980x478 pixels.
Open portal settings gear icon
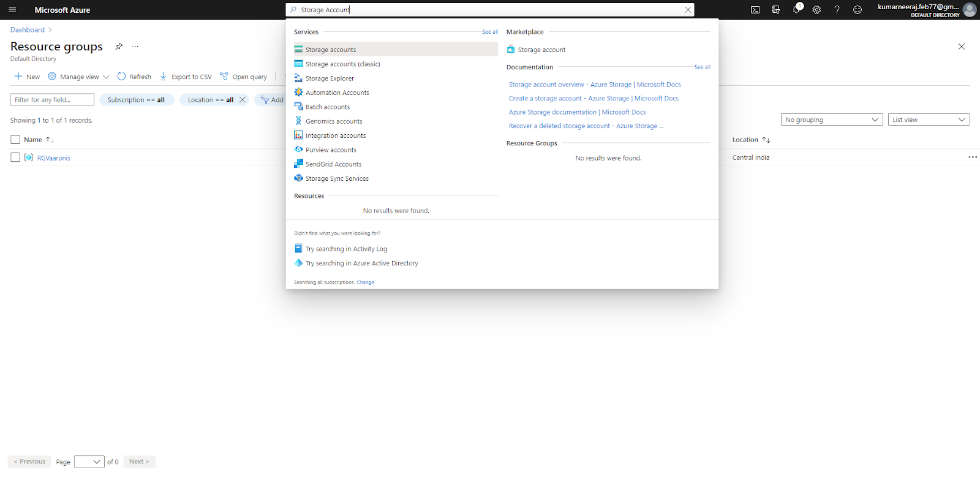coord(816,10)
